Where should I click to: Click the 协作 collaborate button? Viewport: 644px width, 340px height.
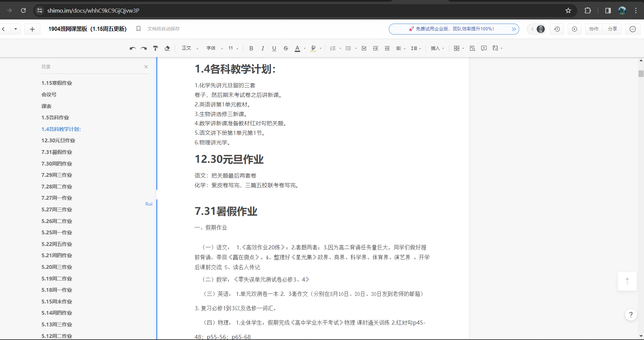click(594, 29)
